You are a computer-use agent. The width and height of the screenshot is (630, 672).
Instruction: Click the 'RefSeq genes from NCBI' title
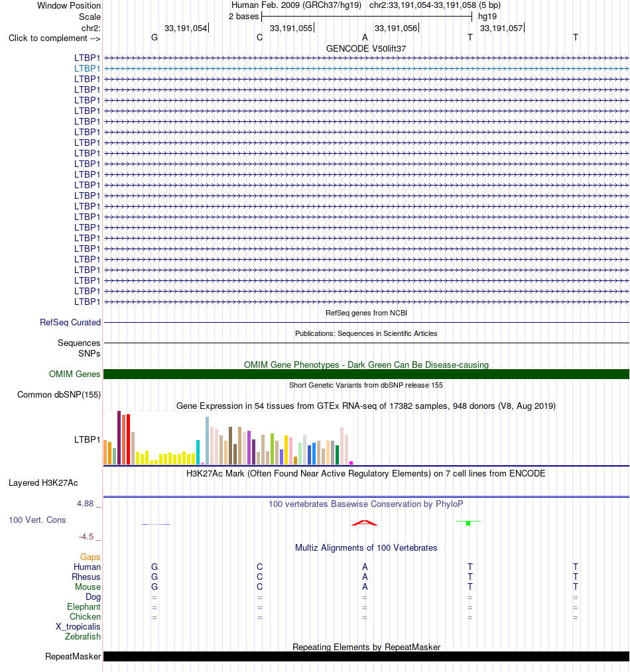(x=366, y=313)
